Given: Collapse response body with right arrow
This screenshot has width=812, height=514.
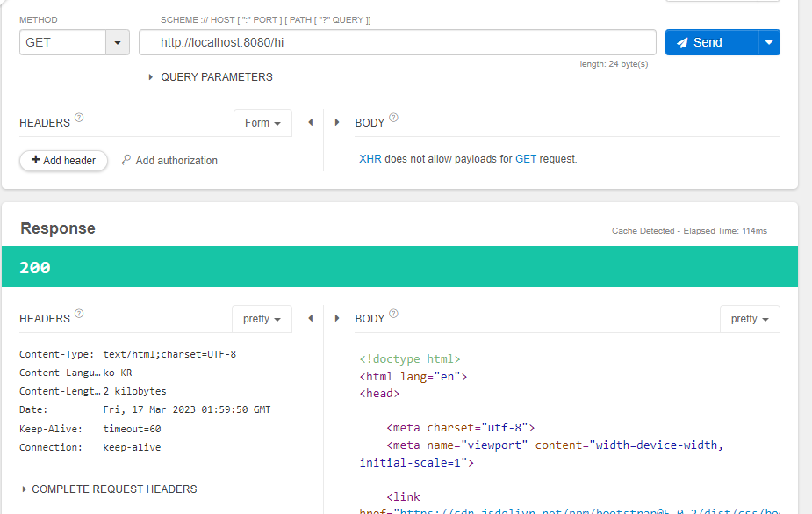Looking at the screenshot, I should (x=337, y=318).
